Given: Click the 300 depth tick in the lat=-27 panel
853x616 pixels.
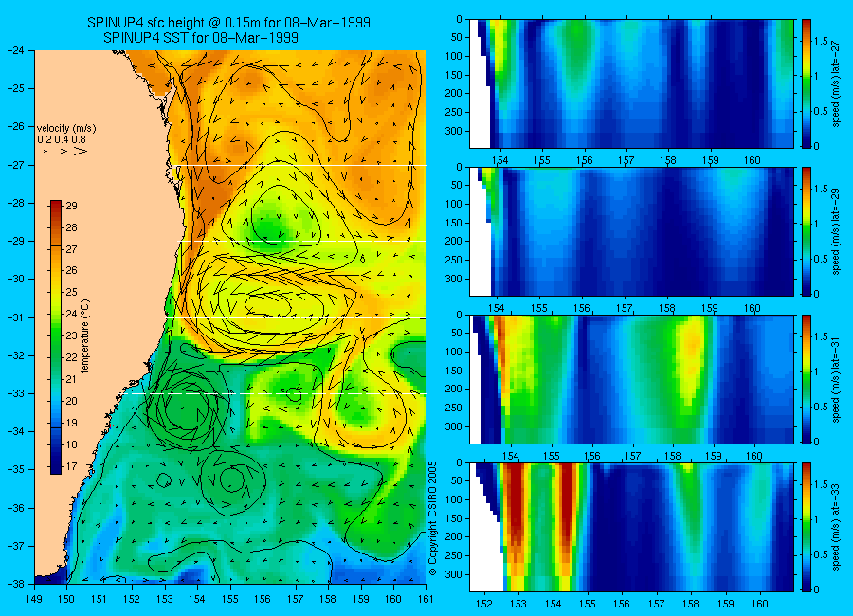Looking at the screenshot, I should [453, 131].
